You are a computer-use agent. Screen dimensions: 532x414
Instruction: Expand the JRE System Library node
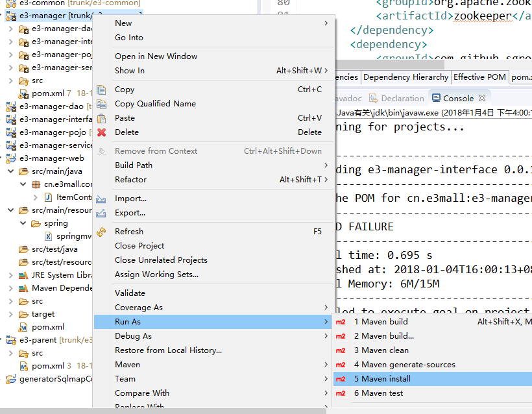[10, 275]
